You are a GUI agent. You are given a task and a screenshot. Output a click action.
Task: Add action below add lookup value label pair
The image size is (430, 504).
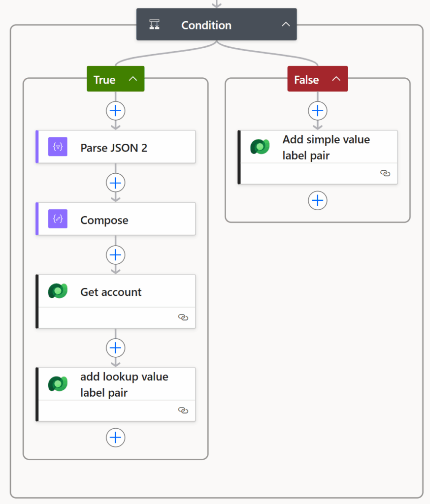[115, 438]
